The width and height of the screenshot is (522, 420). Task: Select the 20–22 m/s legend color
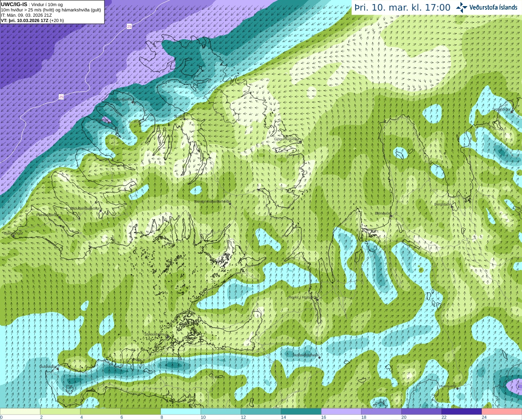coord(422,411)
